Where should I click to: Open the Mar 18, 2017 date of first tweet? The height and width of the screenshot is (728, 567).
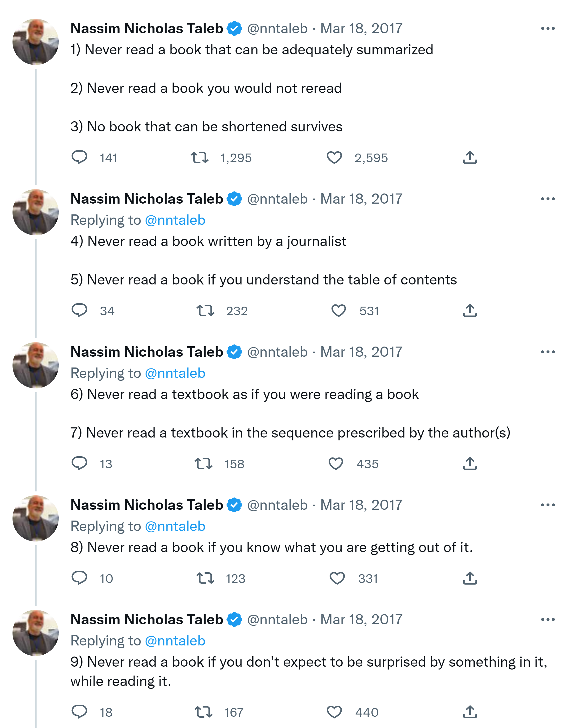361,29
